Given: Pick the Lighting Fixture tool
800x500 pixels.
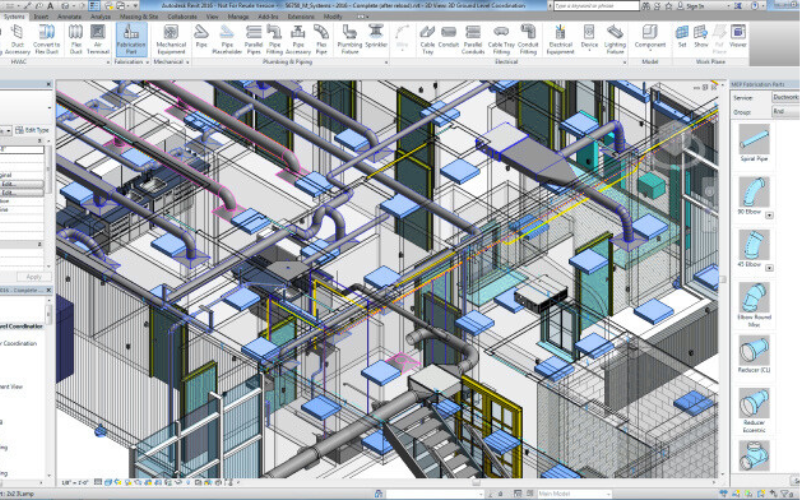Looking at the screenshot, I should tap(615, 42).
